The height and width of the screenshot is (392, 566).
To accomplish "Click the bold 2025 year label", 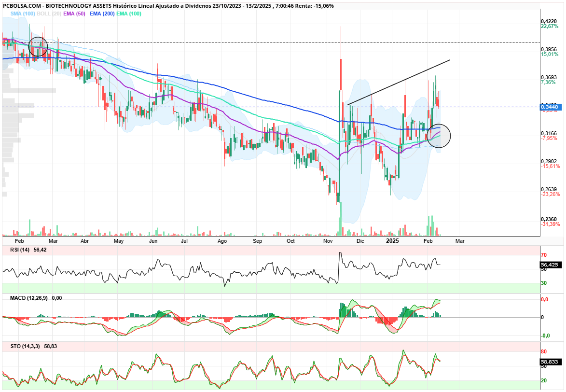I will pyautogui.click(x=392, y=240).
